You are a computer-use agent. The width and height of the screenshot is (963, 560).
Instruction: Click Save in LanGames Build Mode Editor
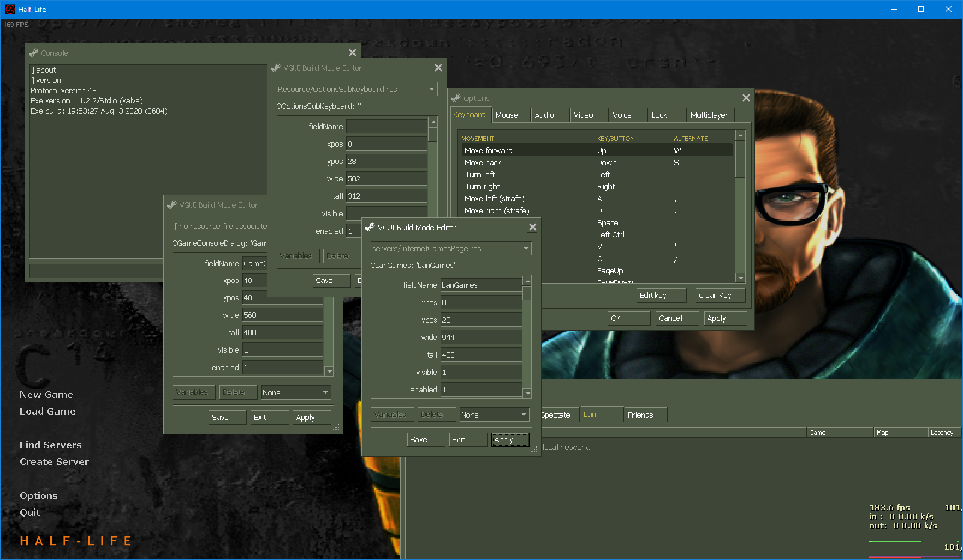426,440
